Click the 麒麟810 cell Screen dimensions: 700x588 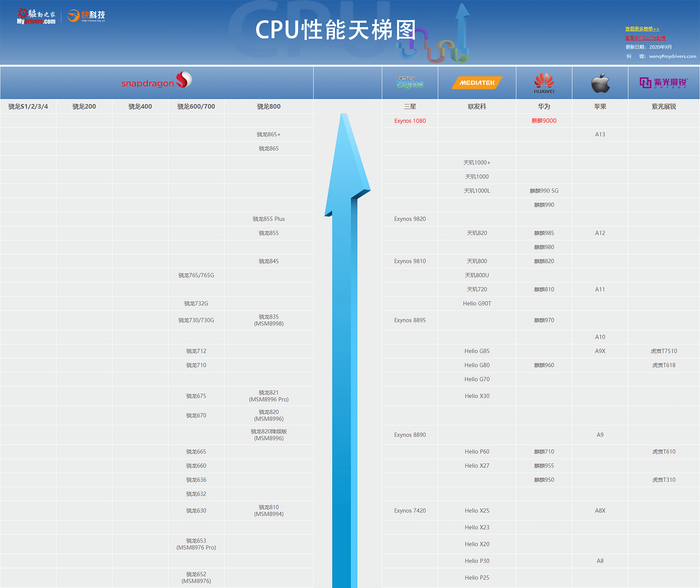[544, 289]
